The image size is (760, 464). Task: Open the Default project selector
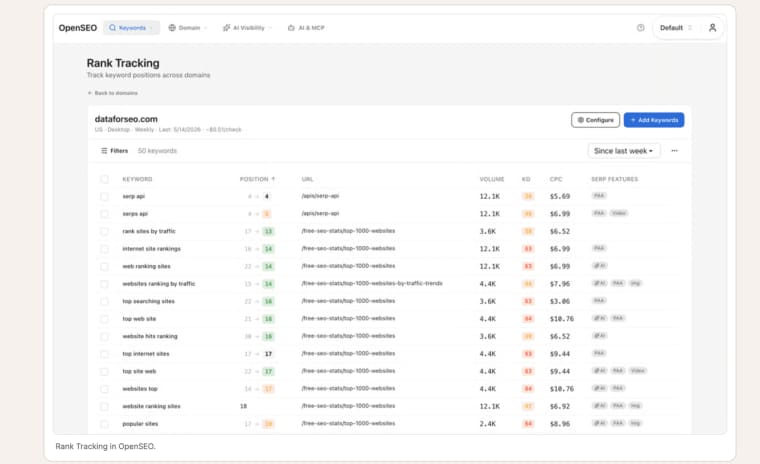coord(676,28)
